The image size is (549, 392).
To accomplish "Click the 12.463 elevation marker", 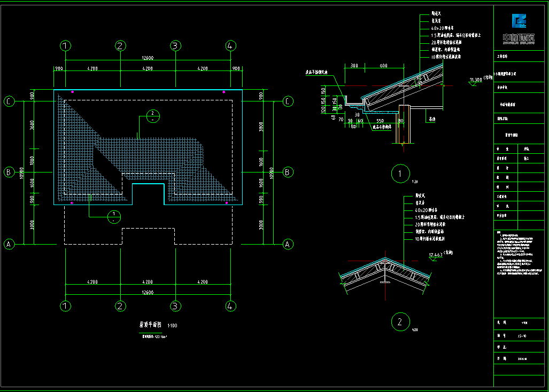I will (x=436, y=256).
